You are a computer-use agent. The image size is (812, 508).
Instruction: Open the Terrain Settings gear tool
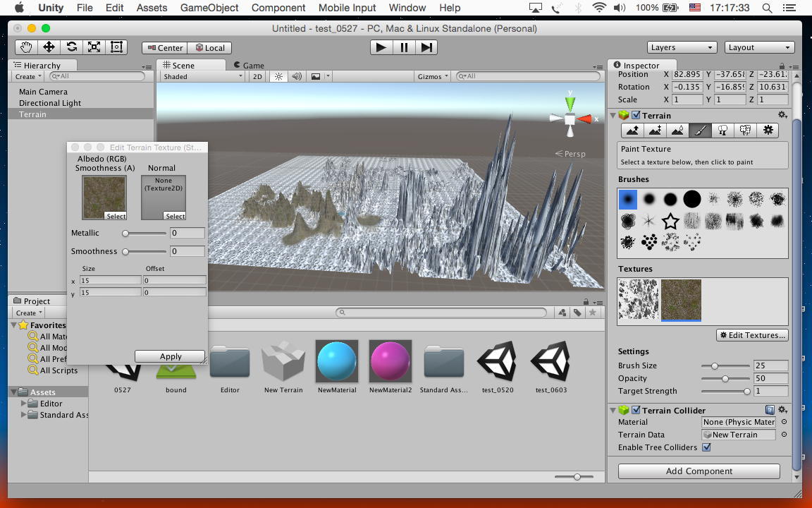(768, 131)
